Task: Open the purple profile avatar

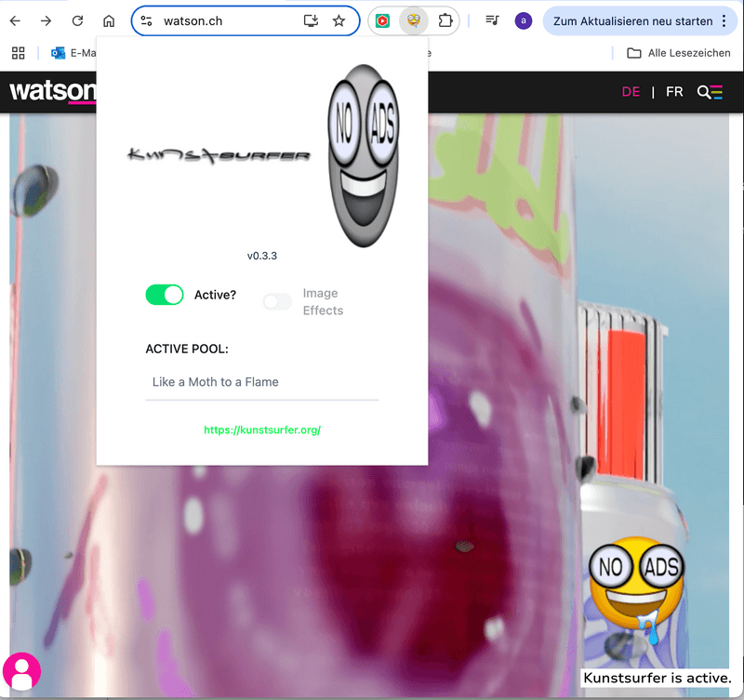Action: [x=524, y=20]
